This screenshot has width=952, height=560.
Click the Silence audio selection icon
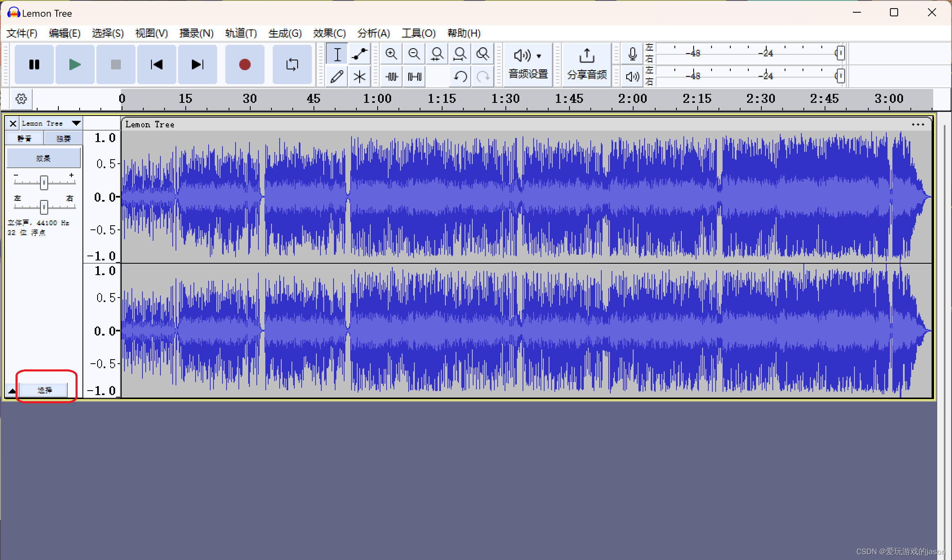[x=414, y=77]
